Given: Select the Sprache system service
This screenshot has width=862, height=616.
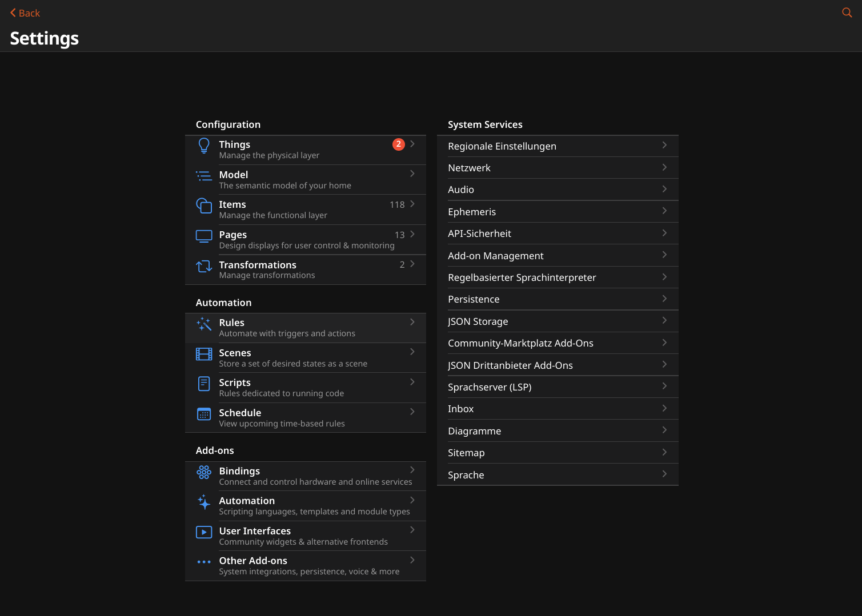Looking at the screenshot, I should click(466, 475).
